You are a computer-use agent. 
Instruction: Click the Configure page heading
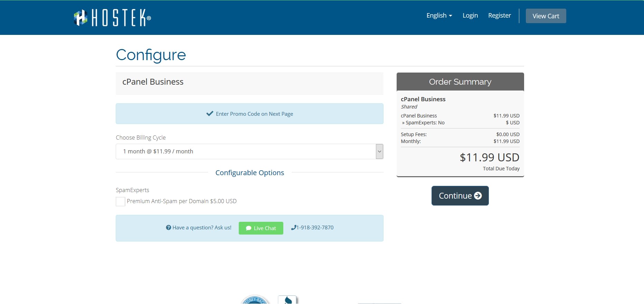[x=151, y=55]
